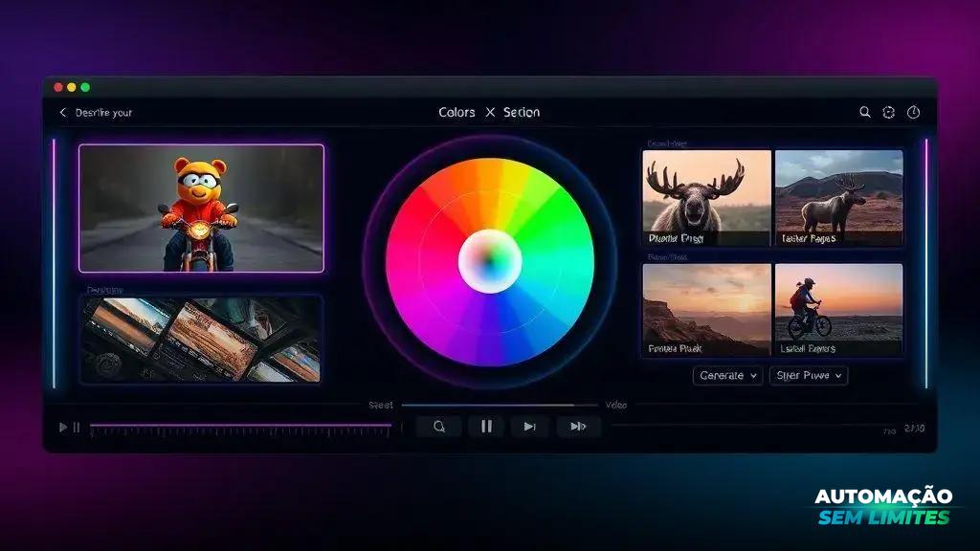Click the green maximize window button
The image size is (980, 551).
(x=85, y=87)
